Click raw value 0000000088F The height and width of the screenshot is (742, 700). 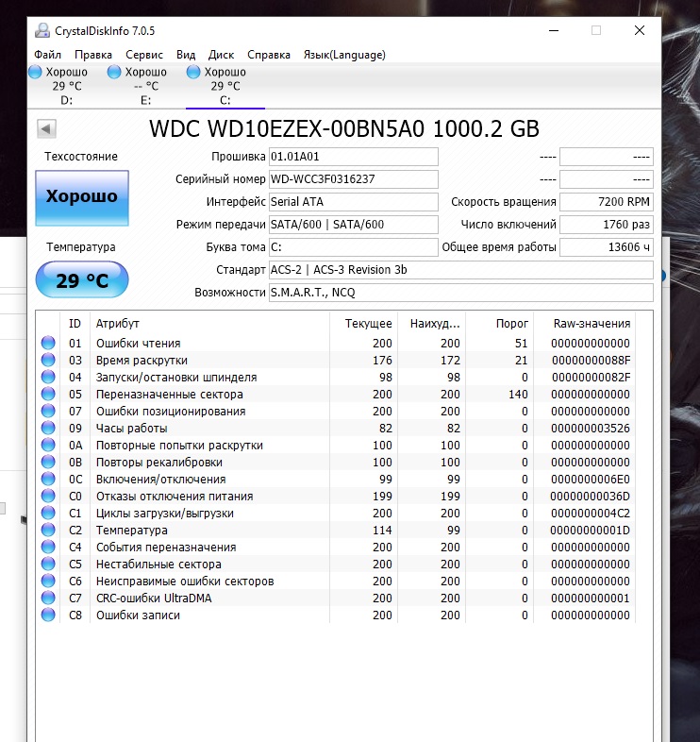pos(591,361)
